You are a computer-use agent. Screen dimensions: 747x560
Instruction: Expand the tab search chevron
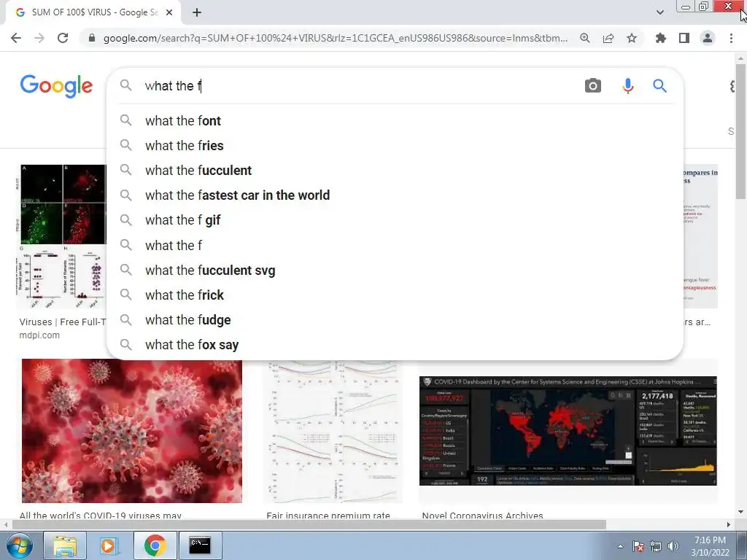659,12
